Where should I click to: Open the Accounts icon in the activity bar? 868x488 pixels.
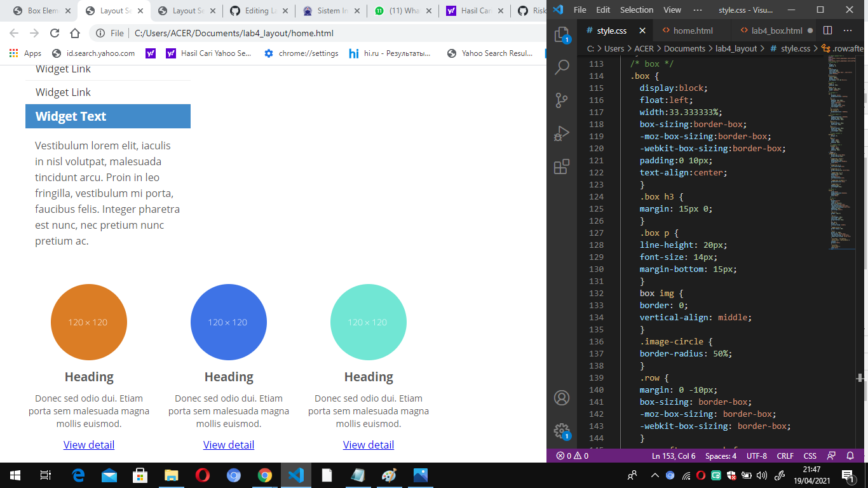(x=561, y=397)
